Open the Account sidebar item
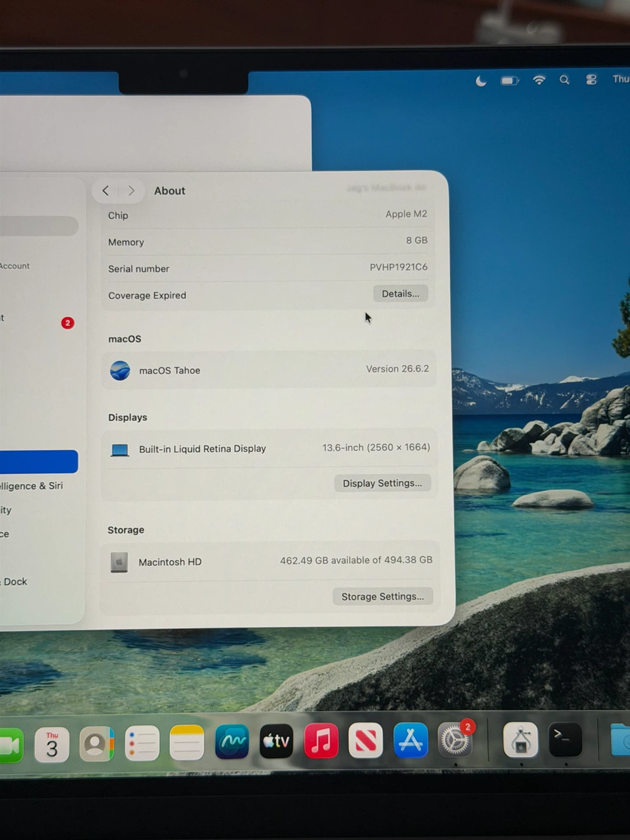The height and width of the screenshot is (840, 630). pyautogui.click(x=15, y=266)
